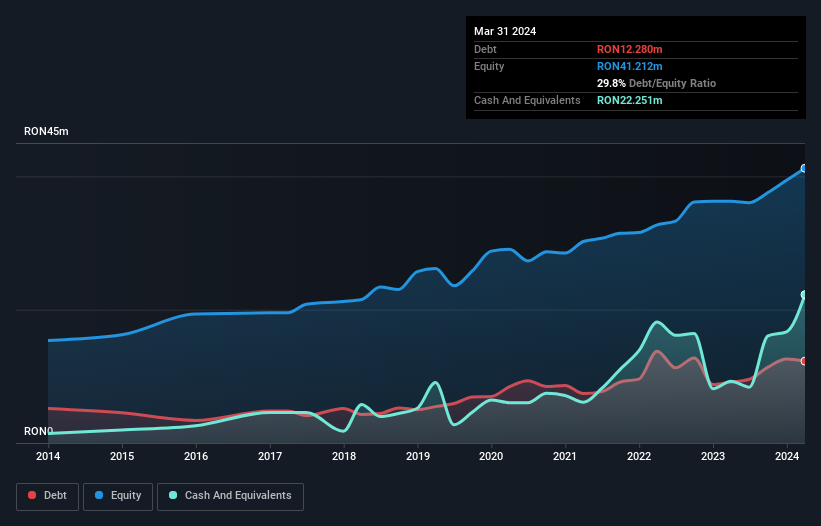This screenshot has width=821, height=526.
Task: Click the Debt row label in tooltip
Action: point(485,49)
